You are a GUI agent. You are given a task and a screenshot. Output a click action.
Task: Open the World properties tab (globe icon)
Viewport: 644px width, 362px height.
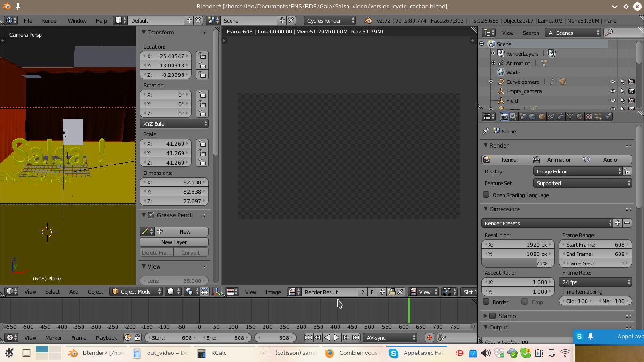(x=532, y=116)
